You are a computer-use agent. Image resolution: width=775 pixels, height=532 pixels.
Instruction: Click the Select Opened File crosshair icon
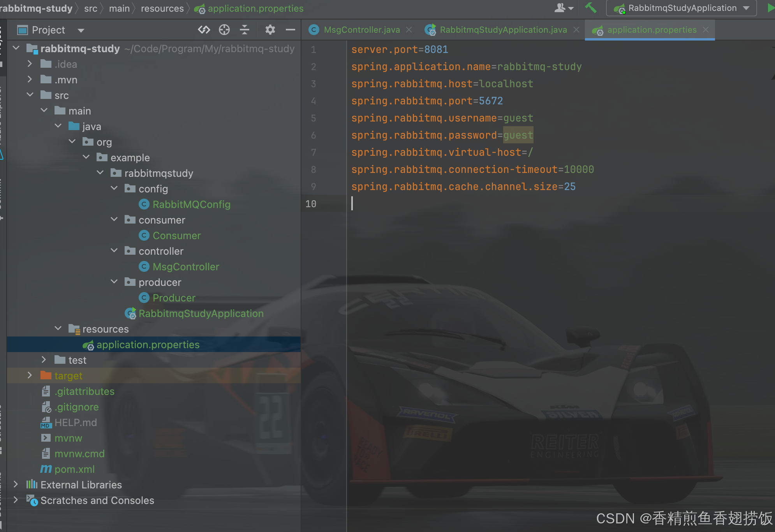tap(224, 30)
